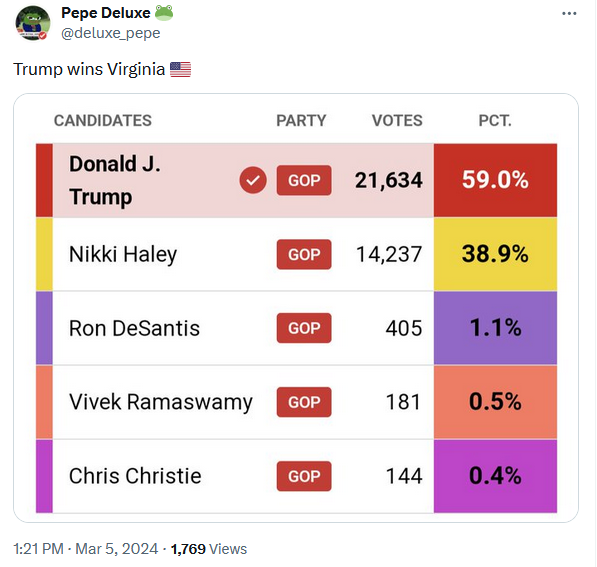The width and height of the screenshot is (597, 567).
Task: Click the GOP badge in Ron DeSantis row
Action: [304, 328]
